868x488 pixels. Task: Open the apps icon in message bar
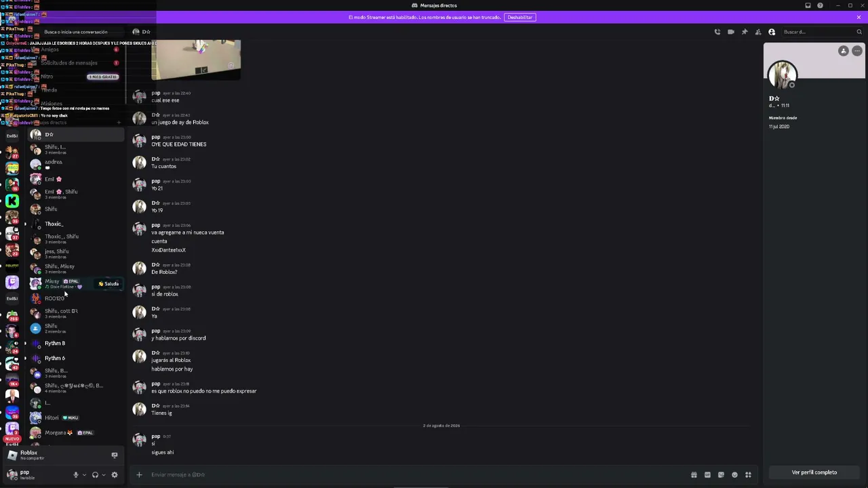pyautogui.click(x=748, y=474)
